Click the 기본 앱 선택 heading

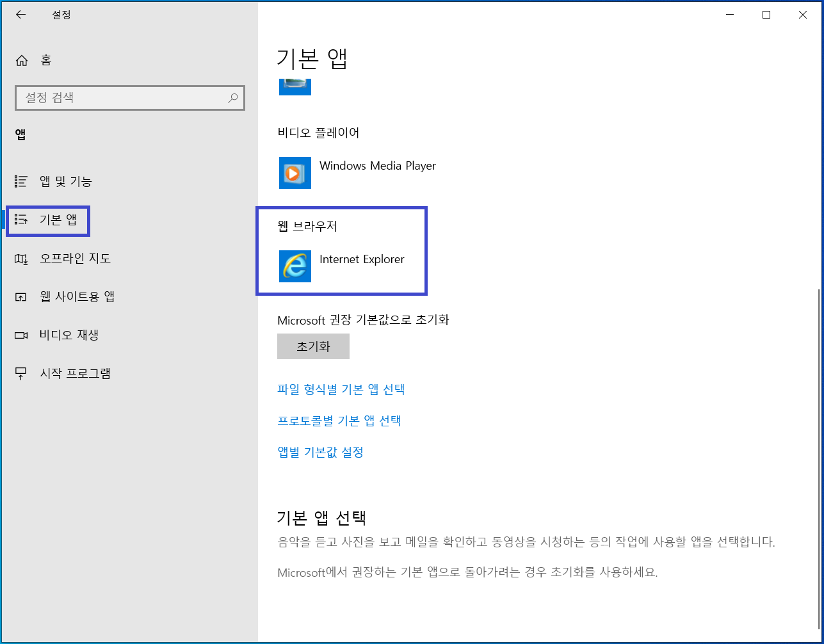click(321, 517)
